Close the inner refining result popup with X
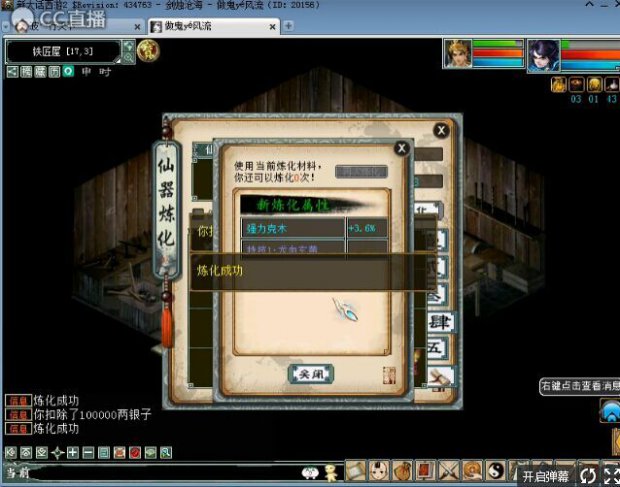 click(x=401, y=148)
